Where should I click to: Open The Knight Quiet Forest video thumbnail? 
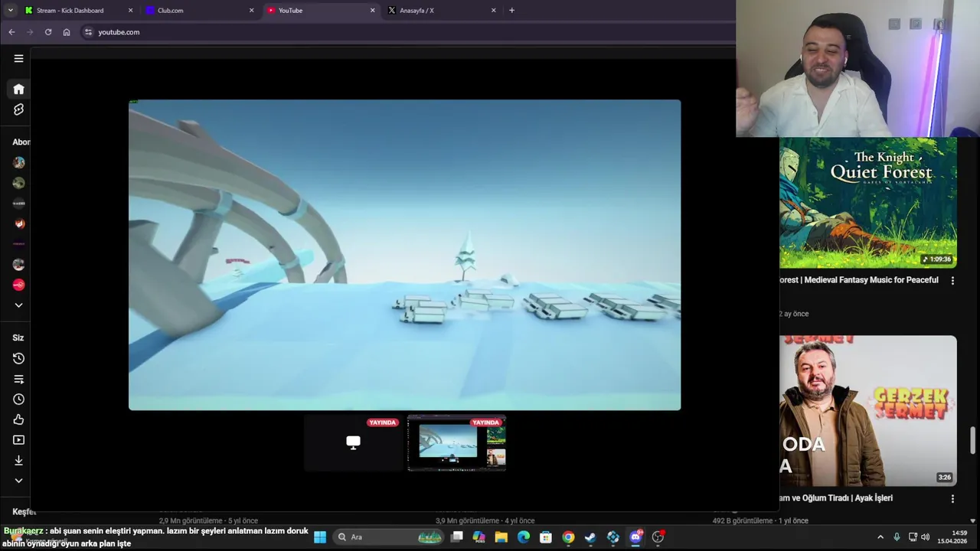868,203
